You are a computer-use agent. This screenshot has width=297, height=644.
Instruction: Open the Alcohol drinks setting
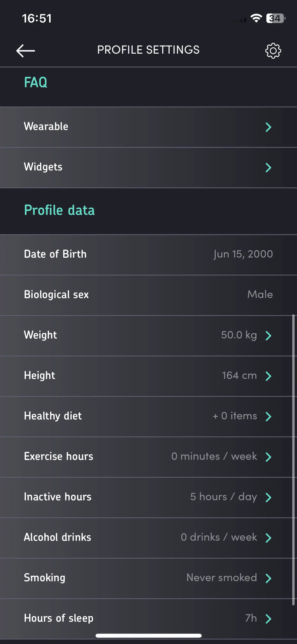coord(148,538)
